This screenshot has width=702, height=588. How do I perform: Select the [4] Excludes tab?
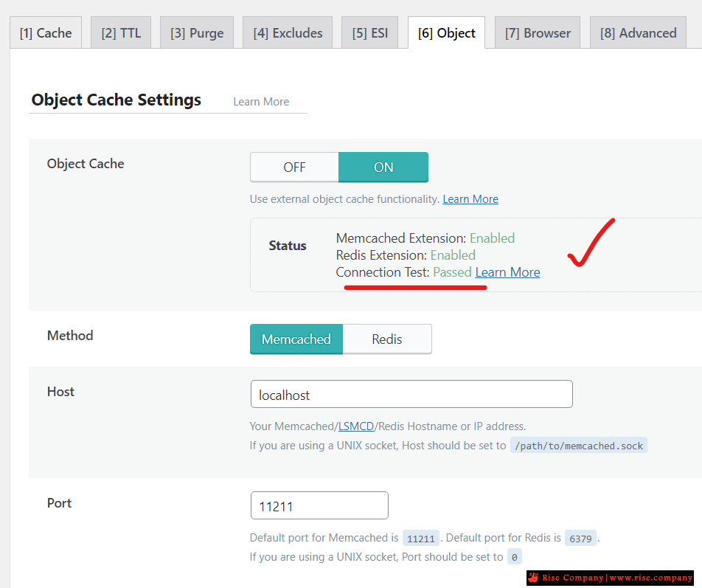288,32
